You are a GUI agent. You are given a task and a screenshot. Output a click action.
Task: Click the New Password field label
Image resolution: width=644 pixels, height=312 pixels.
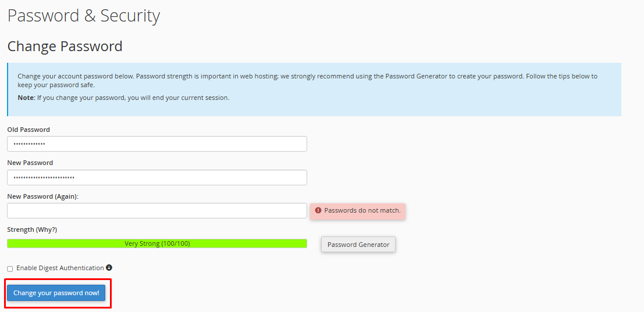[30, 163]
